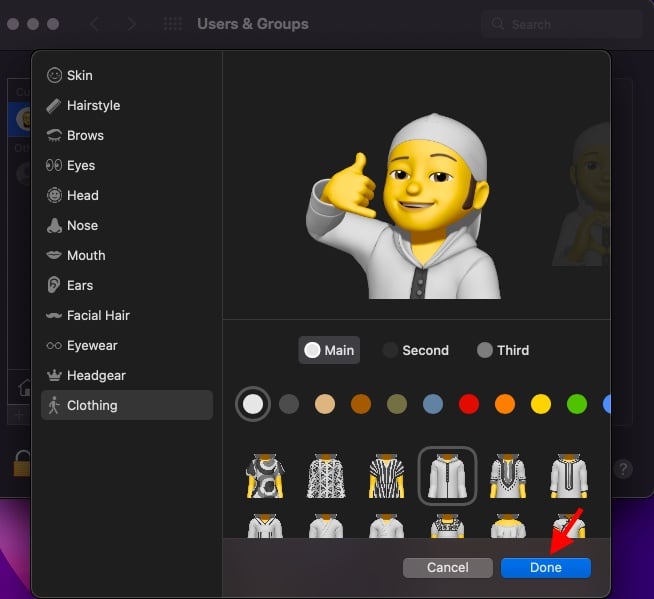Click the Done button
The image size is (654, 599).
(545, 567)
